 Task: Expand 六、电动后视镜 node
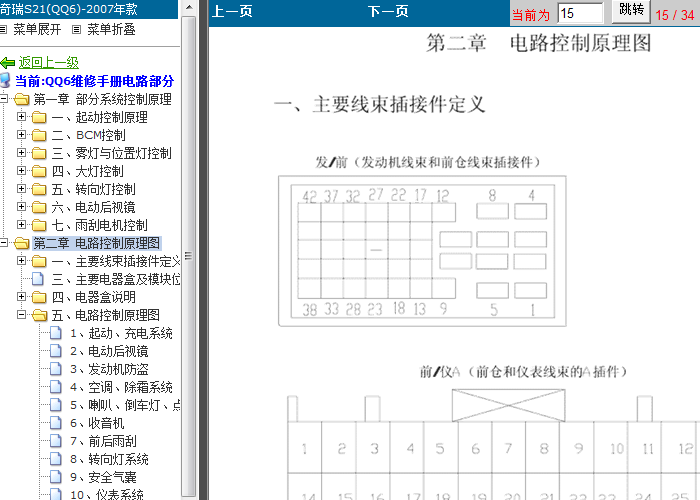coord(21,206)
